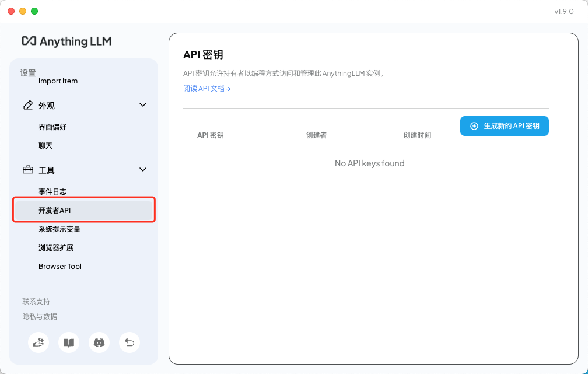The width and height of the screenshot is (588, 374).
Task: Collapse the 外观 section chevron
Action: tap(143, 105)
